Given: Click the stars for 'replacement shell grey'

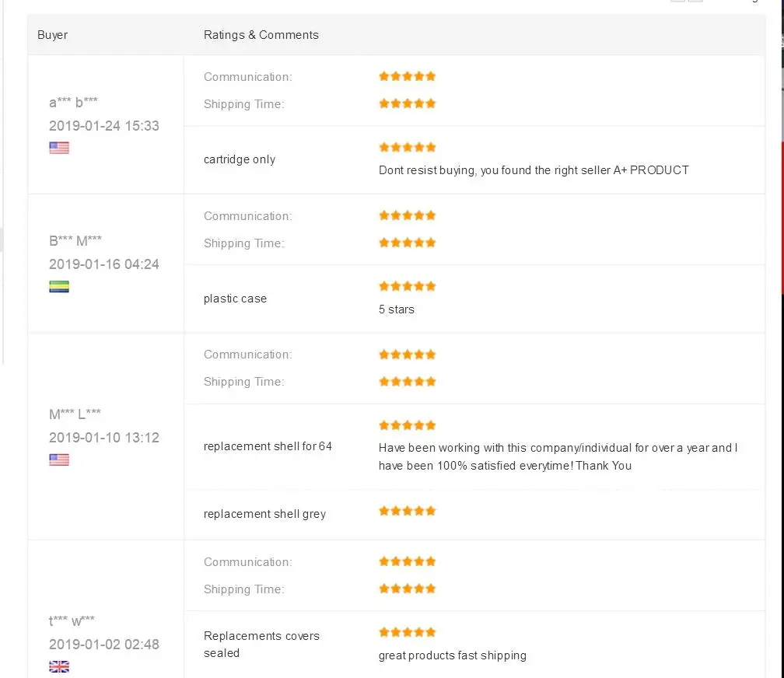Looking at the screenshot, I should 407,511.
